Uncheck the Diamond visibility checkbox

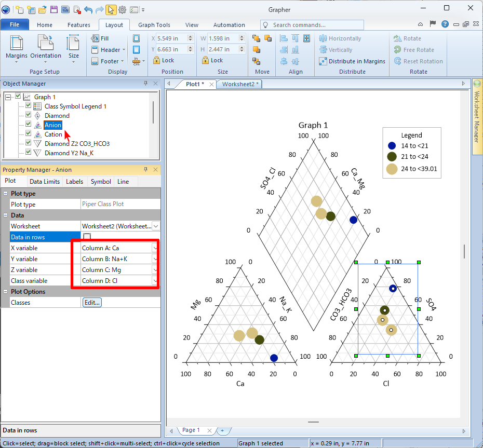[x=29, y=115]
